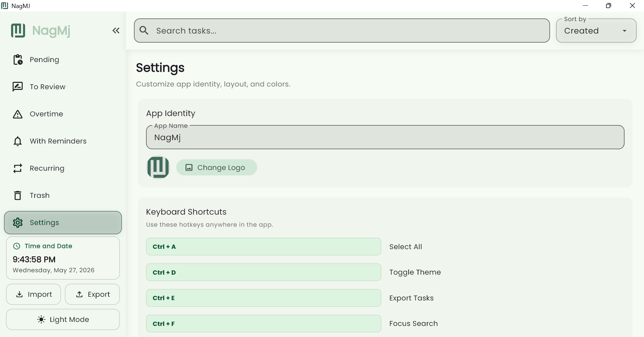The width and height of the screenshot is (644, 337).
Task: Open Recurring tasks section
Action: 63,168
